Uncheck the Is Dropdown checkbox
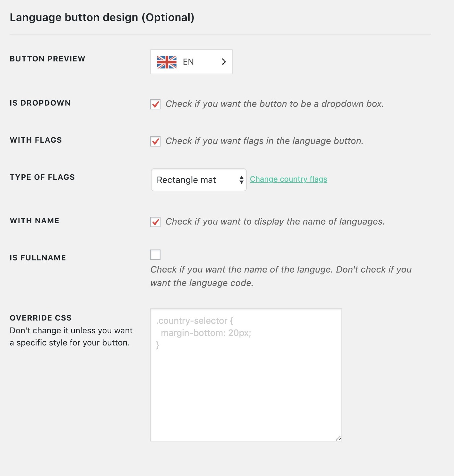 [x=155, y=104]
